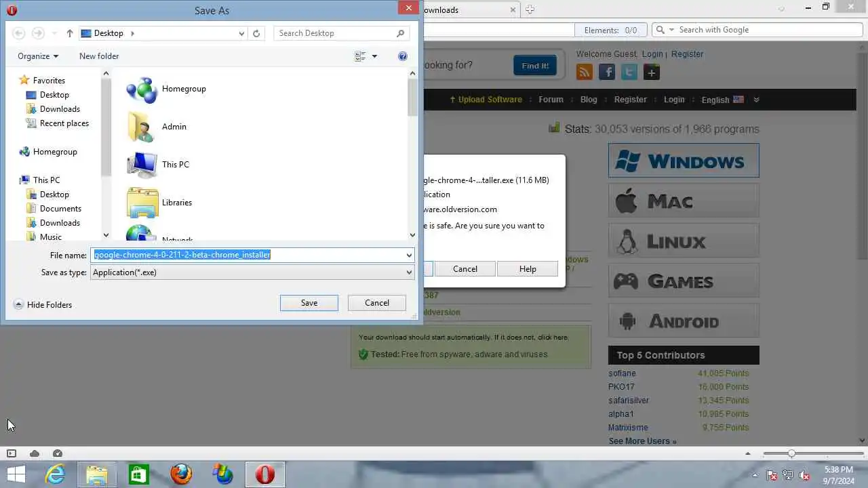Open the English language dropdown
868x488 pixels.
point(730,100)
